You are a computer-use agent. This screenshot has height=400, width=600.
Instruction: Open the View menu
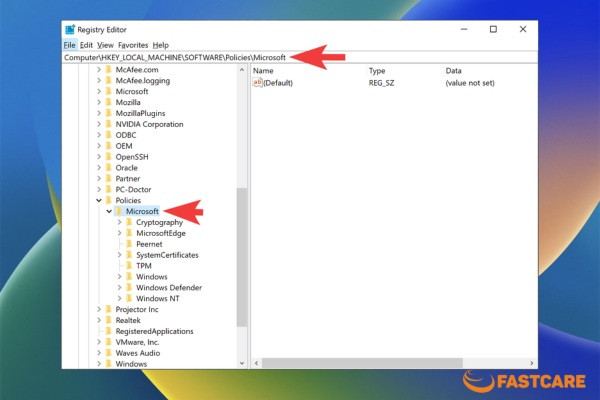click(105, 45)
